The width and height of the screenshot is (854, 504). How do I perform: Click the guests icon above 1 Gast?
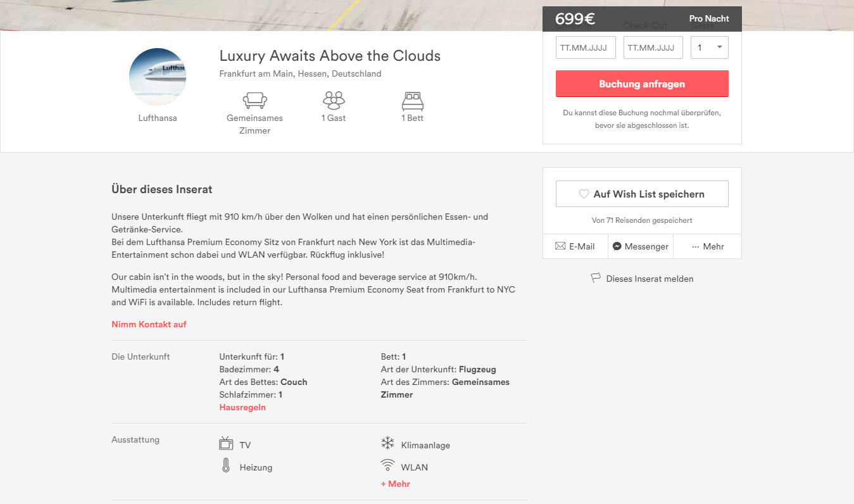point(334,101)
